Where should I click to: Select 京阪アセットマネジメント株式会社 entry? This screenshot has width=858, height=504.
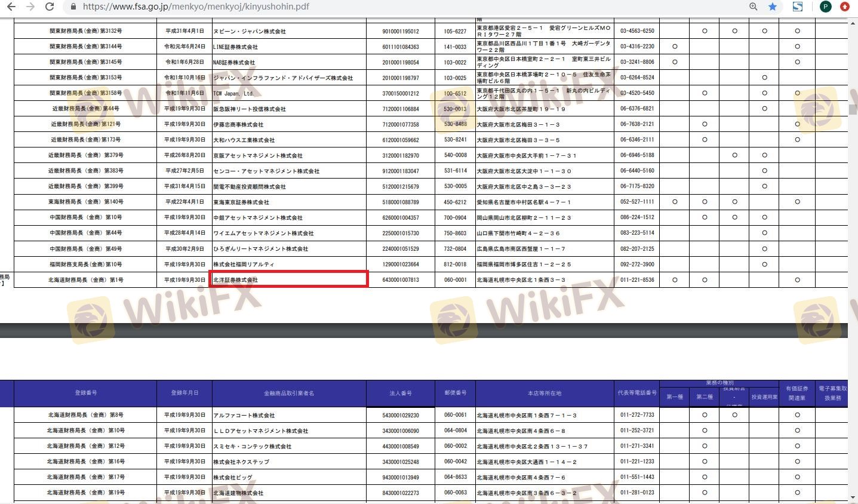pyautogui.click(x=258, y=155)
